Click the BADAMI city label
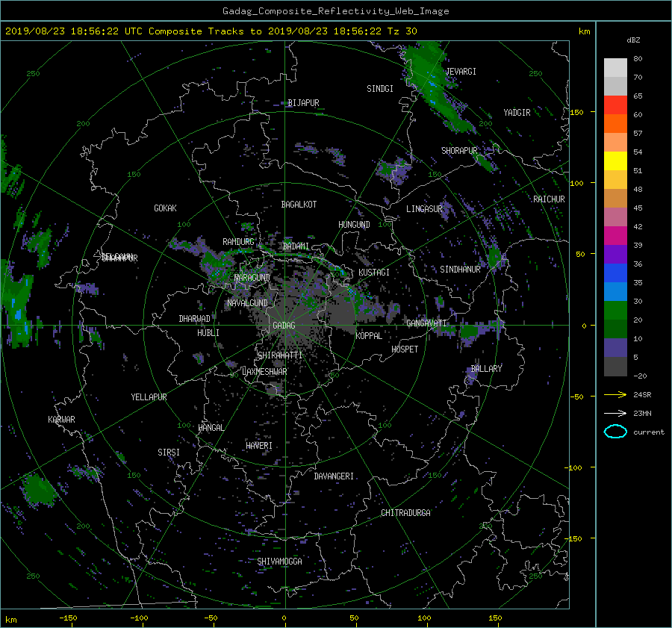Viewport: 672px width, 628px height. click(296, 246)
